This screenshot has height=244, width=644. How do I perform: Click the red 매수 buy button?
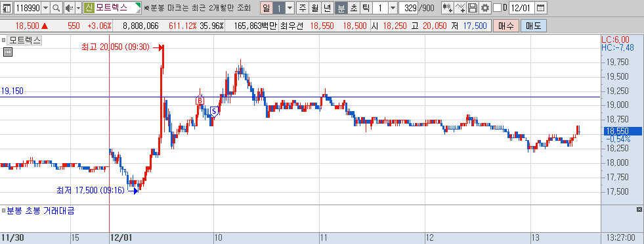click(505, 26)
